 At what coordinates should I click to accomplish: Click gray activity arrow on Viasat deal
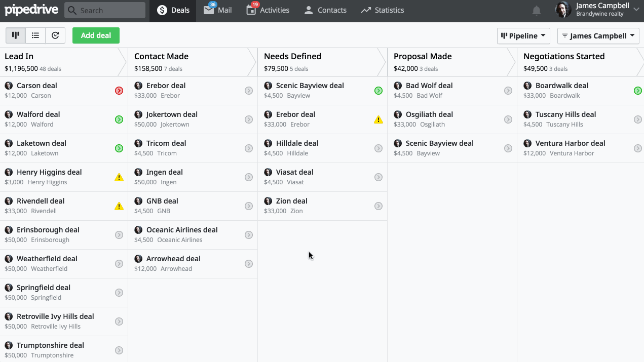point(378,177)
